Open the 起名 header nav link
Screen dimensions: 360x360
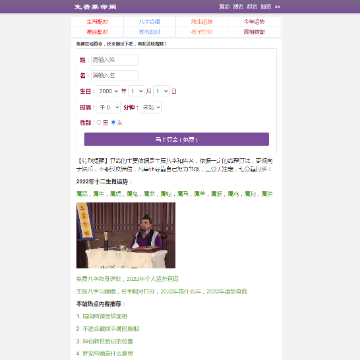252,7
